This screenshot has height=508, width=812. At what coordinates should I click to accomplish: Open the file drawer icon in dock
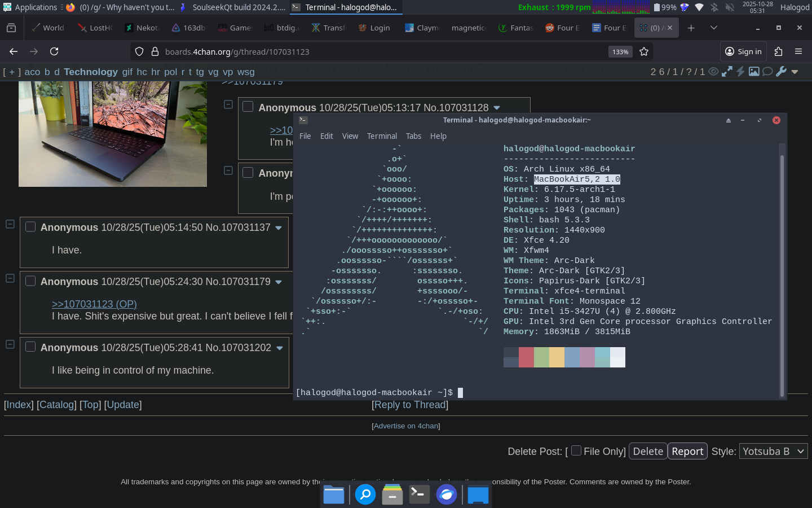[392, 495]
